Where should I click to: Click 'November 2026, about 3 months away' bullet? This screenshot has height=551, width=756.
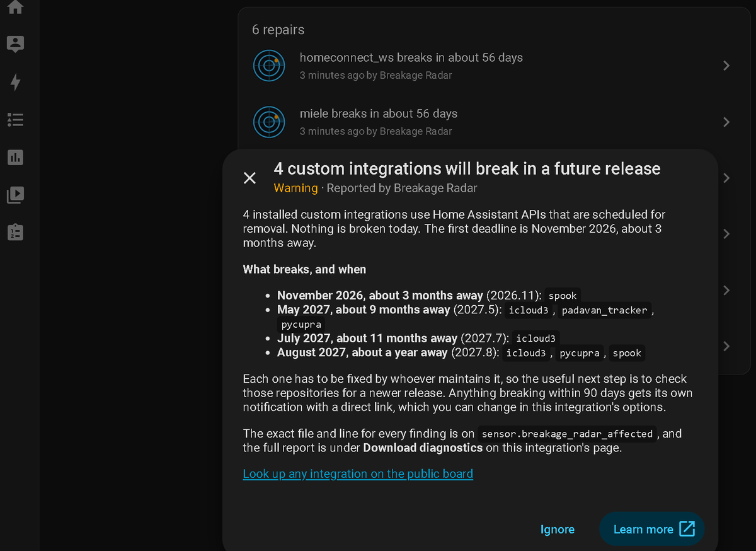(380, 295)
